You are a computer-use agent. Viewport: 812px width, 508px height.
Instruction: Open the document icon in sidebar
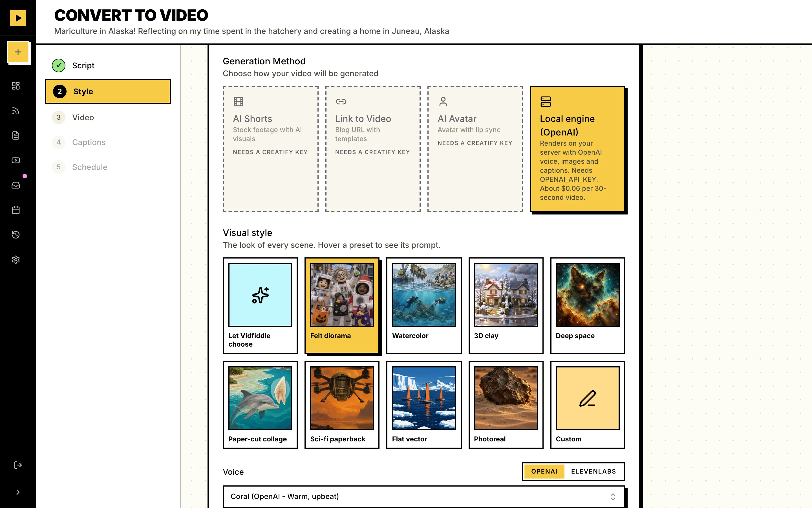(16, 135)
